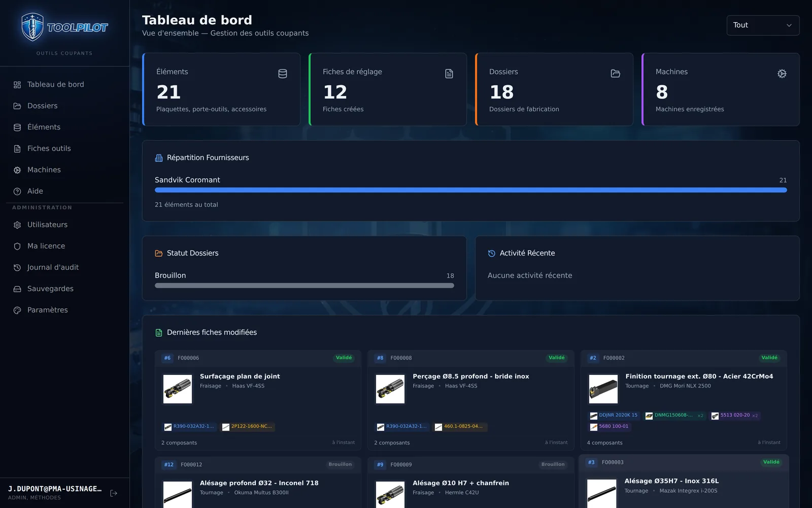This screenshot has width=812, height=508.
Task: Click the 'Plaquettes, porte-outils, accessoires' subtitle
Action: 211,109
